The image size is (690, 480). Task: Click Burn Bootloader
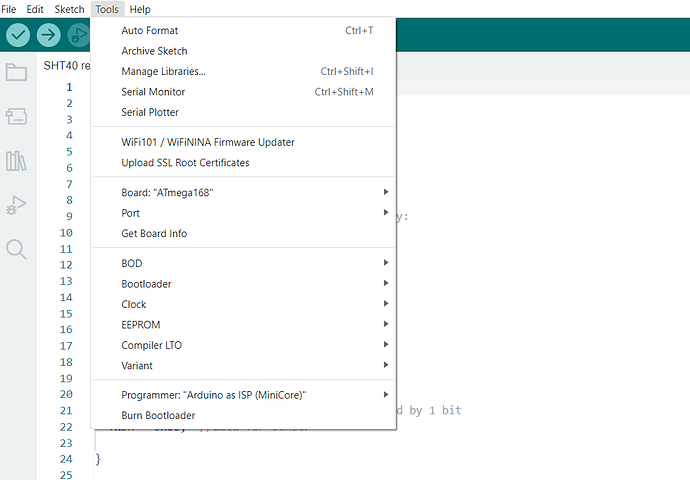(x=243, y=415)
